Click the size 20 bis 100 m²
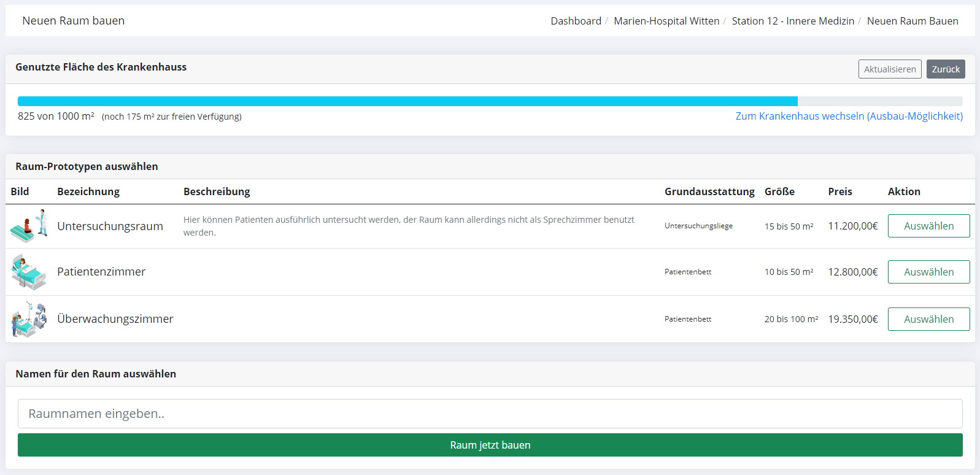The height and width of the screenshot is (475, 980). coord(792,319)
